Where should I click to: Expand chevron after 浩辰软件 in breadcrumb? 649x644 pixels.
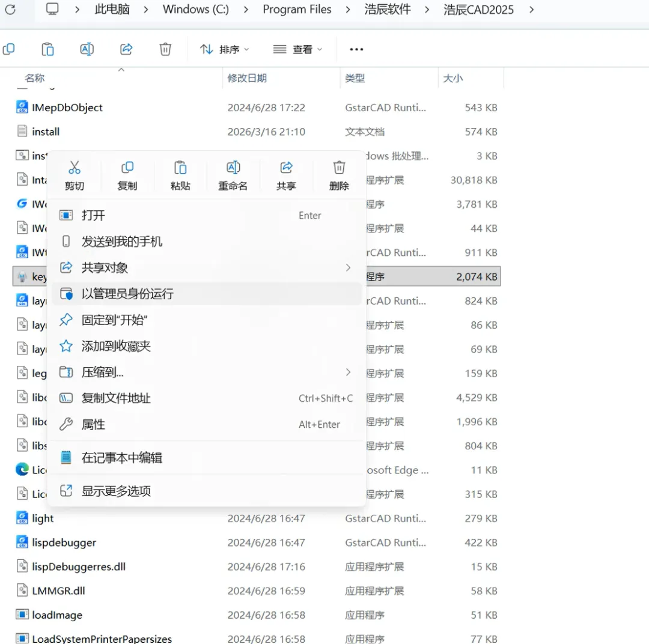[427, 9]
